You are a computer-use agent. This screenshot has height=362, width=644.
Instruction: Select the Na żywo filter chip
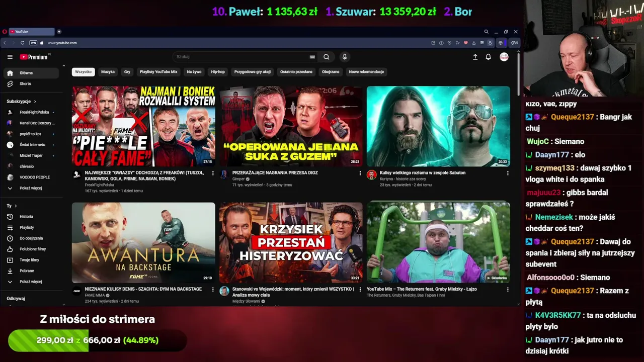click(194, 72)
